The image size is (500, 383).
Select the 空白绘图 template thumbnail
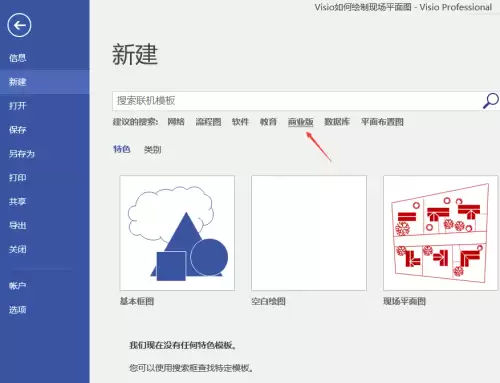309,233
